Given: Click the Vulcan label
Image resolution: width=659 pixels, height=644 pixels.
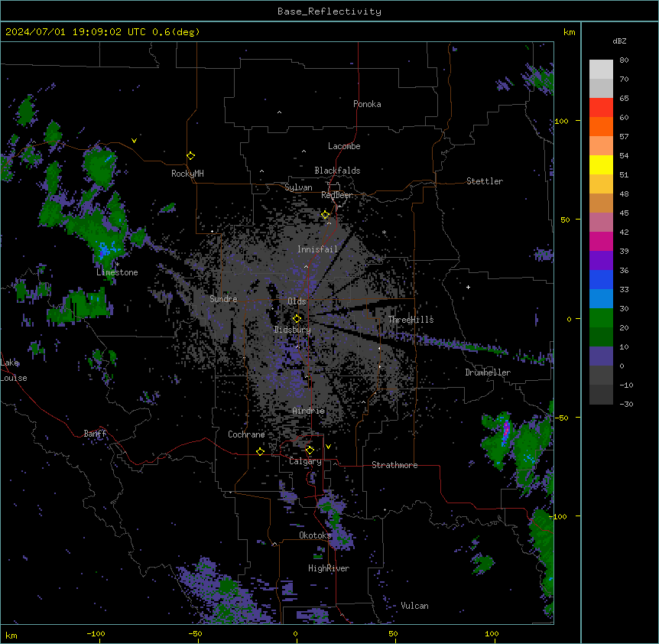Looking at the screenshot, I should [414, 606].
